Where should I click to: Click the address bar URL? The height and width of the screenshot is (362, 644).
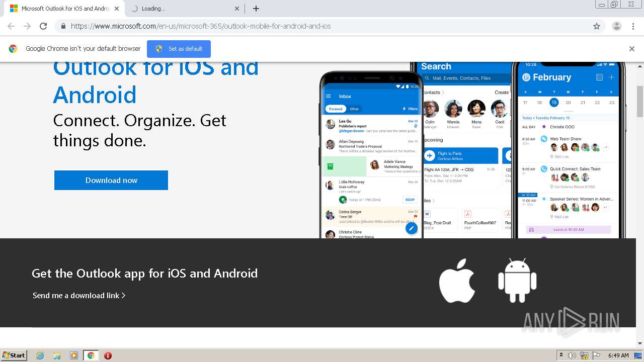[201, 26]
